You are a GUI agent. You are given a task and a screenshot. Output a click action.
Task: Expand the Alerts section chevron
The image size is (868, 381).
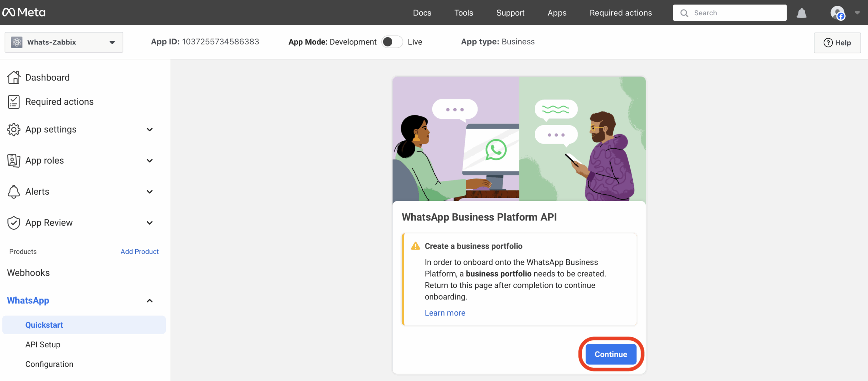click(x=150, y=192)
